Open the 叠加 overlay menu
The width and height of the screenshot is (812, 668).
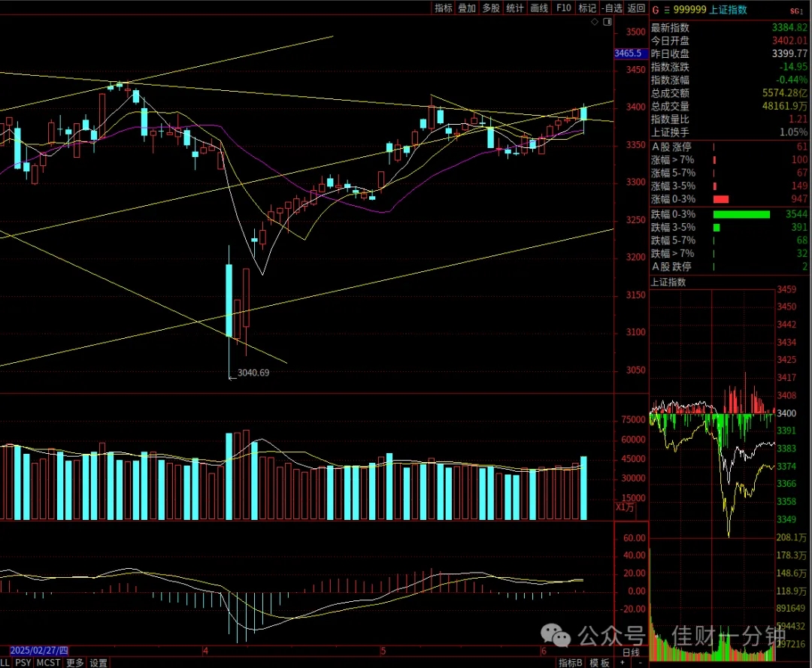[x=467, y=8]
